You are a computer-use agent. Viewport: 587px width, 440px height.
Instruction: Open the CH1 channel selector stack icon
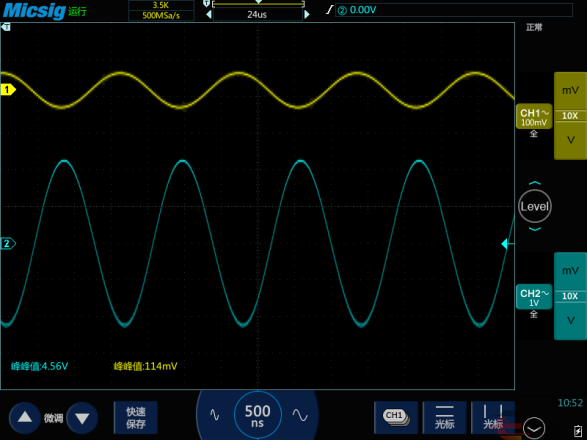(396, 418)
